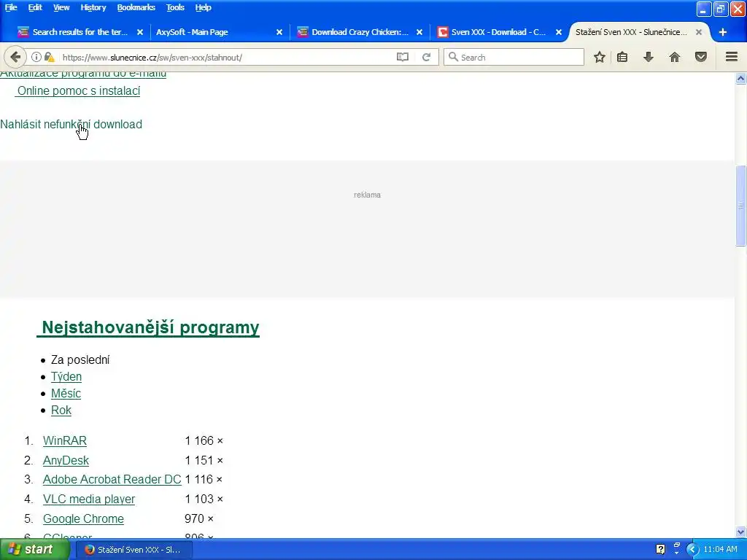Open VLC media player link
Image resolution: width=747 pixels, height=560 pixels.
(x=89, y=499)
